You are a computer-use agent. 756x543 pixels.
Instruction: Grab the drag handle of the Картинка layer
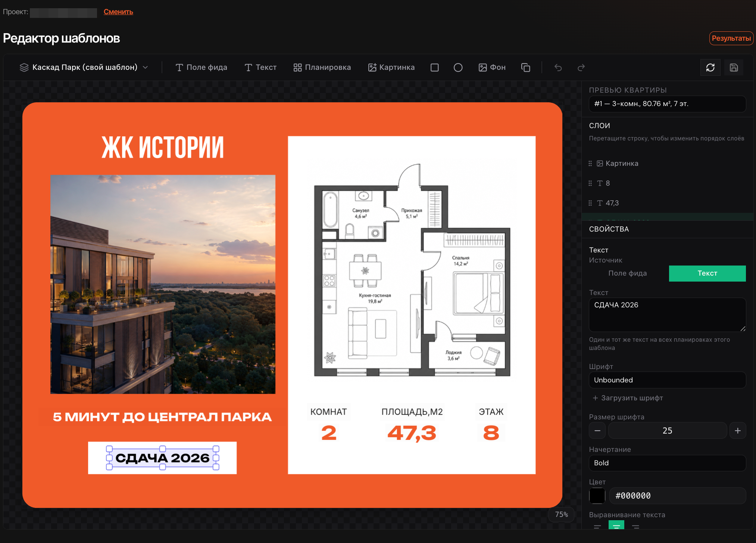pos(590,164)
